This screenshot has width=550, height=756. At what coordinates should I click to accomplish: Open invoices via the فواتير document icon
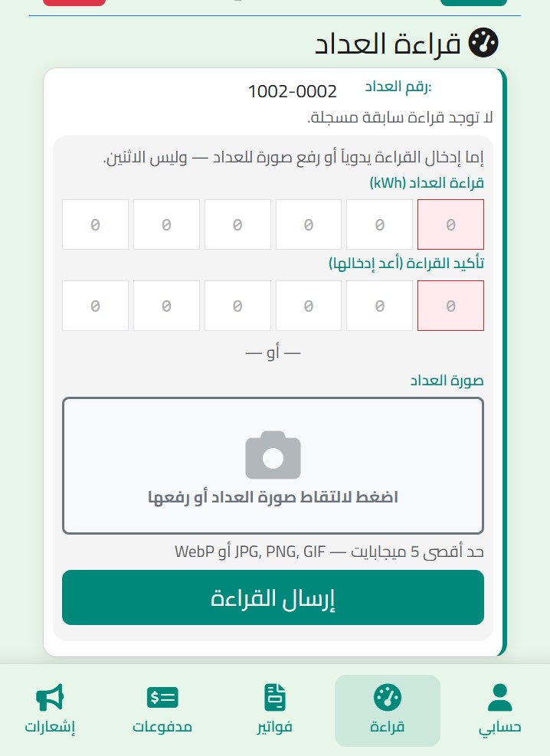pyautogui.click(x=275, y=698)
